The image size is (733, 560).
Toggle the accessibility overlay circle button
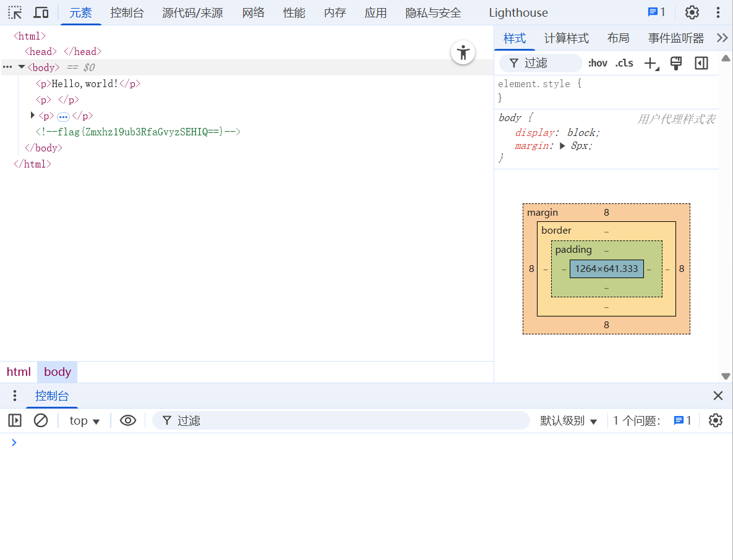coord(463,53)
